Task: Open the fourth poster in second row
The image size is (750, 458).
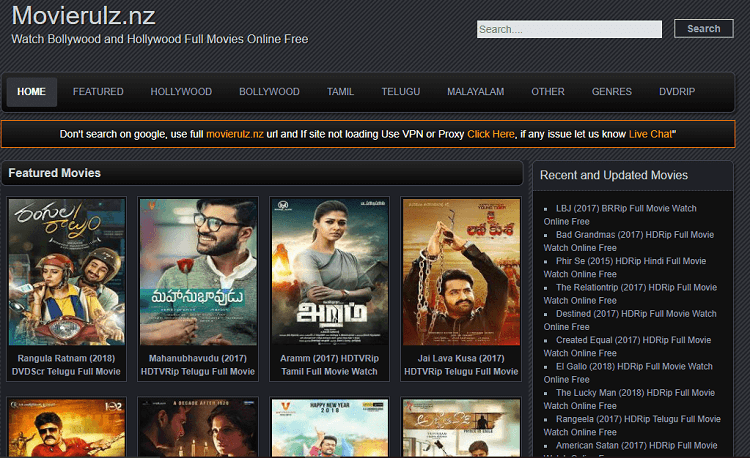Action: (x=461, y=428)
